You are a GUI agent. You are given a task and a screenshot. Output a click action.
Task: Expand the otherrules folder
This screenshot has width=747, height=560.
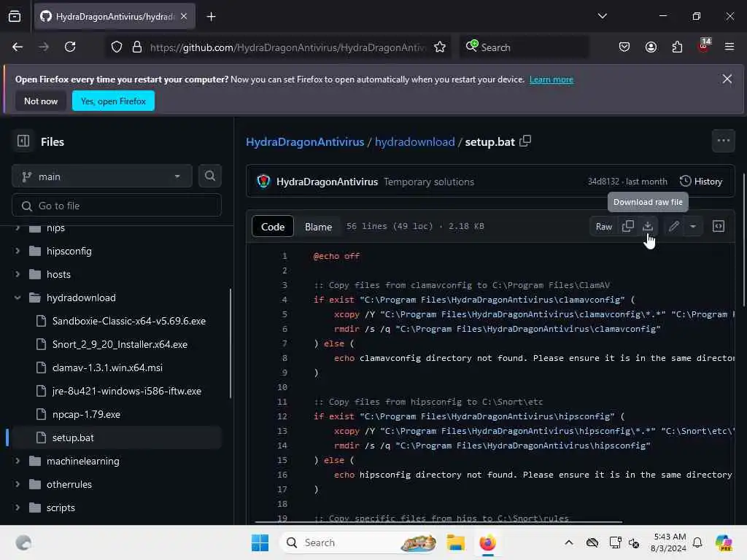coord(18,484)
